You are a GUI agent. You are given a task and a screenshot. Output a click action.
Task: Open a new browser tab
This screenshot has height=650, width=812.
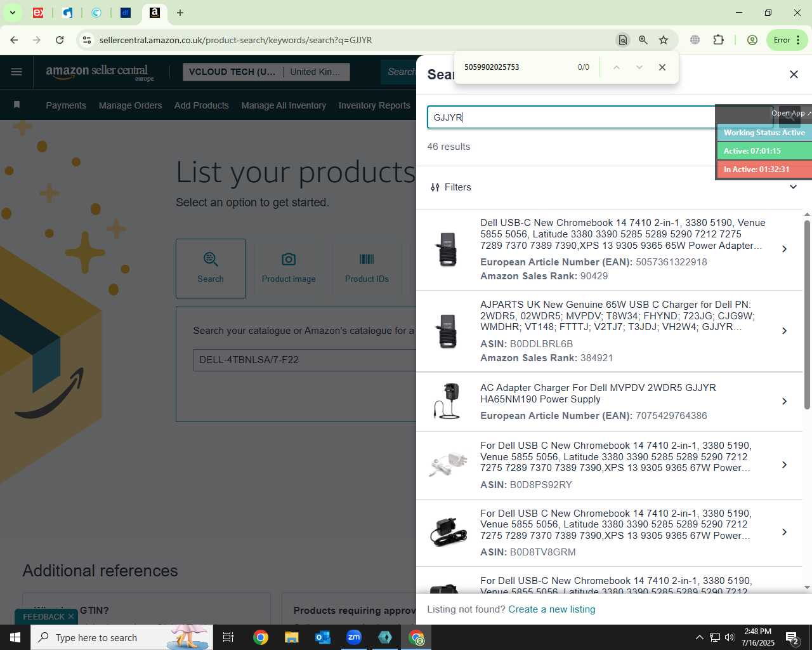tap(180, 13)
